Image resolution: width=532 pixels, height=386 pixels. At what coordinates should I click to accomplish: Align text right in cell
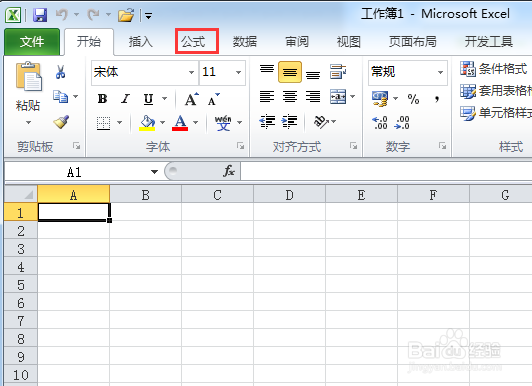313,97
